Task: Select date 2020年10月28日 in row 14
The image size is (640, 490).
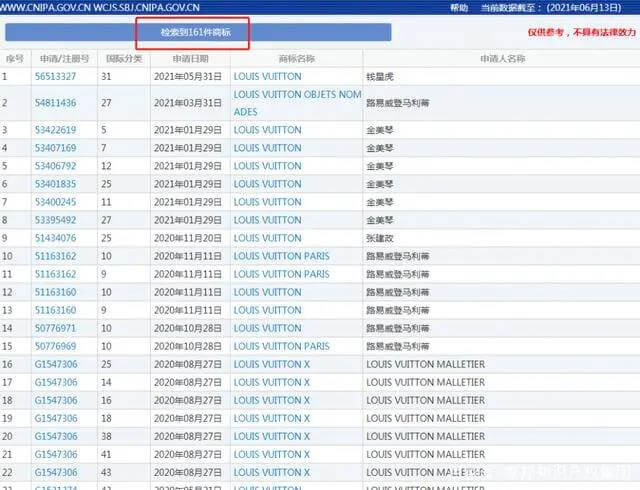Action: 188,328
